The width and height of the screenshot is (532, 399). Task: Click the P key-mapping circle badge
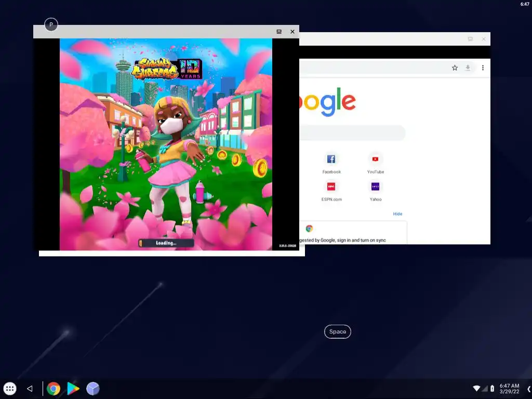click(51, 24)
